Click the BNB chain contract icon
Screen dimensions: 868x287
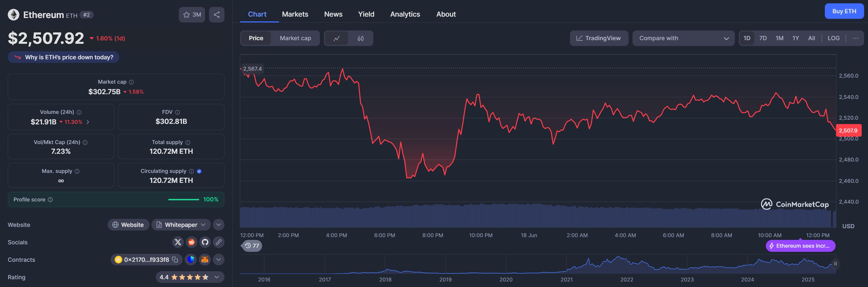coord(118,260)
